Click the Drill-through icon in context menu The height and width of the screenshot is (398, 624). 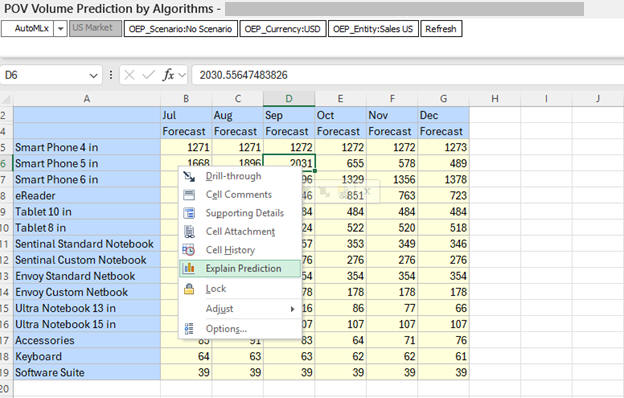[x=189, y=176]
